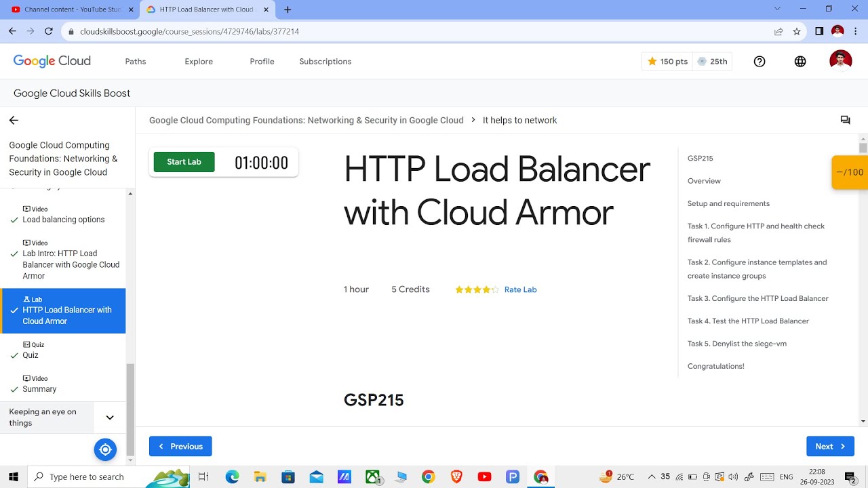Open the chat feedback icon
Viewport: 868px width, 488px height.
point(845,120)
